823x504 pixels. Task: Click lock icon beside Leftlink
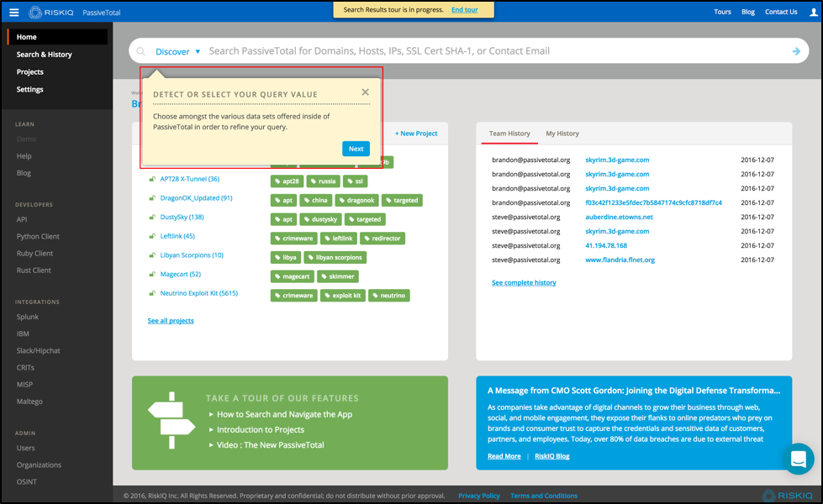(x=152, y=237)
